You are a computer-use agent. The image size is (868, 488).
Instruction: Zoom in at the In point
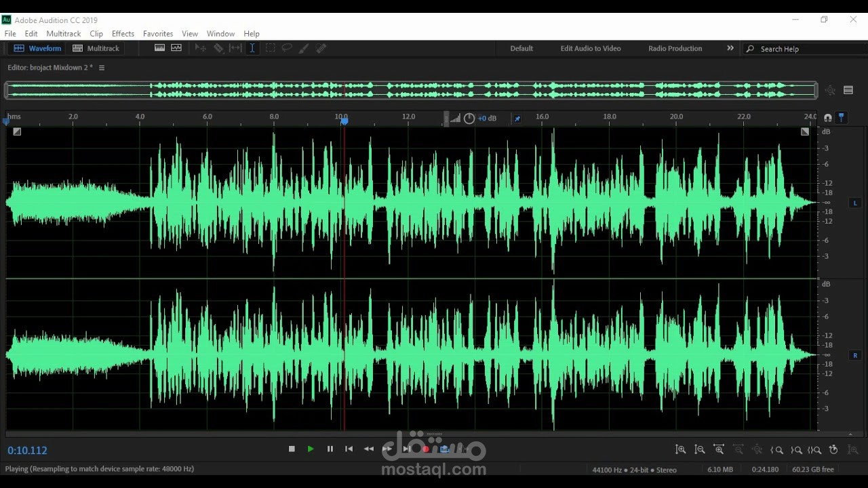pyautogui.click(x=776, y=449)
